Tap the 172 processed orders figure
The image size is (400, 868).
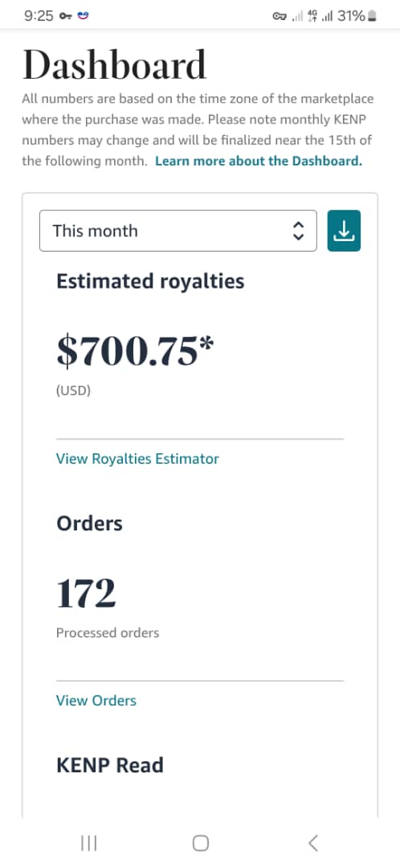point(86,593)
